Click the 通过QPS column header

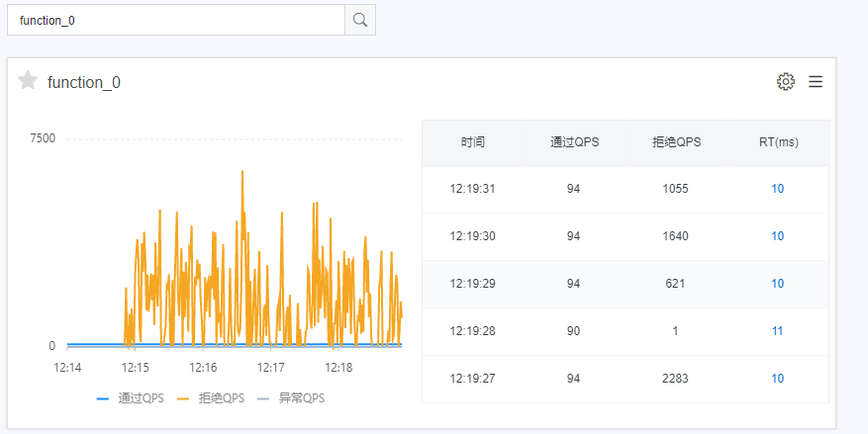click(x=575, y=142)
